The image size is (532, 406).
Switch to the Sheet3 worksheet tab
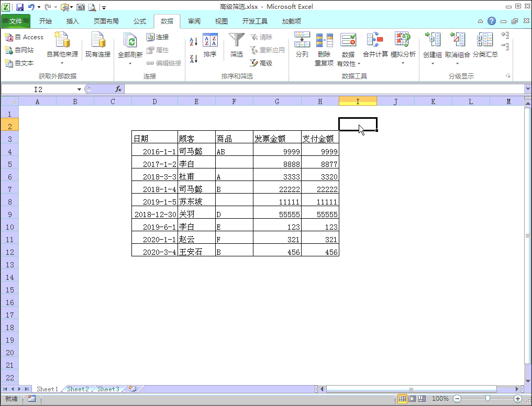(x=108, y=389)
